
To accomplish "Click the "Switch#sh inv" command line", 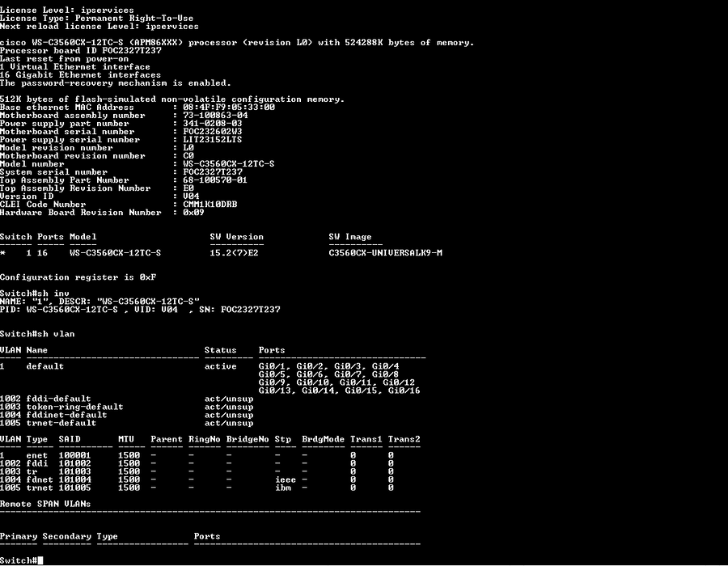I will pos(35,294).
